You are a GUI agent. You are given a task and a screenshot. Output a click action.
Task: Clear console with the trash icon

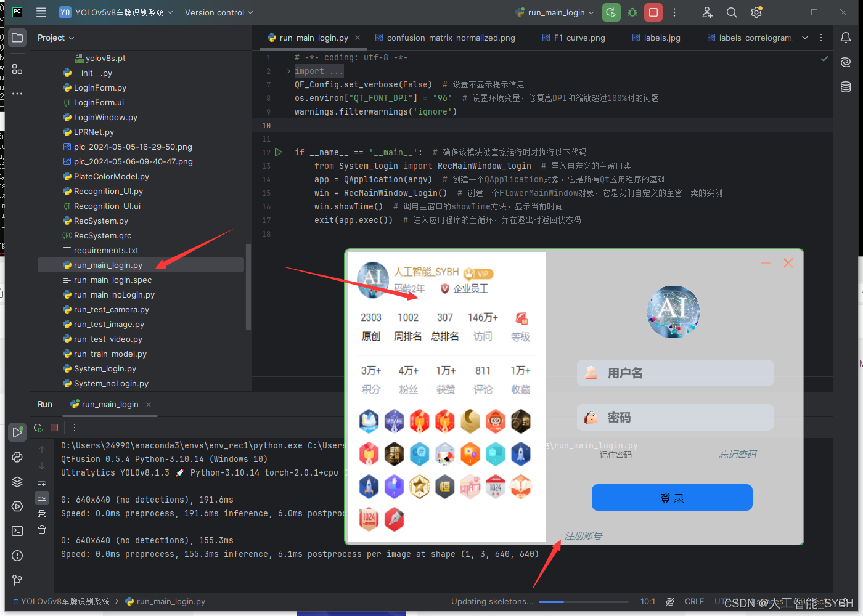click(x=42, y=530)
